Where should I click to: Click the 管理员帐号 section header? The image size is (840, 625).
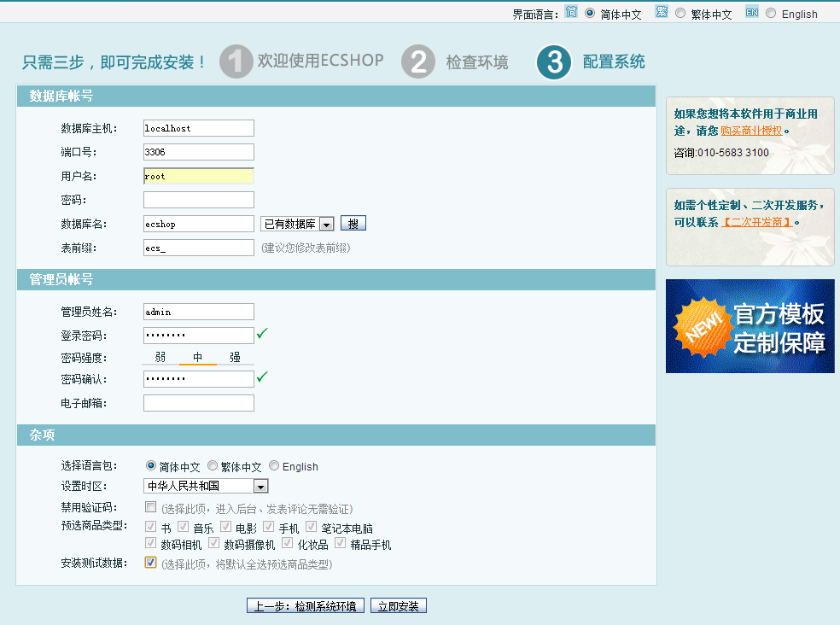336,280
